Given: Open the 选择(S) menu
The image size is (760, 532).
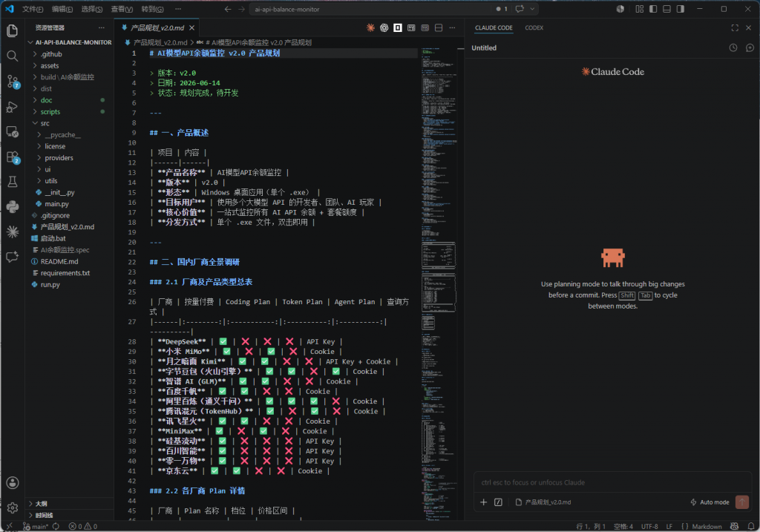Looking at the screenshot, I should (91, 9).
